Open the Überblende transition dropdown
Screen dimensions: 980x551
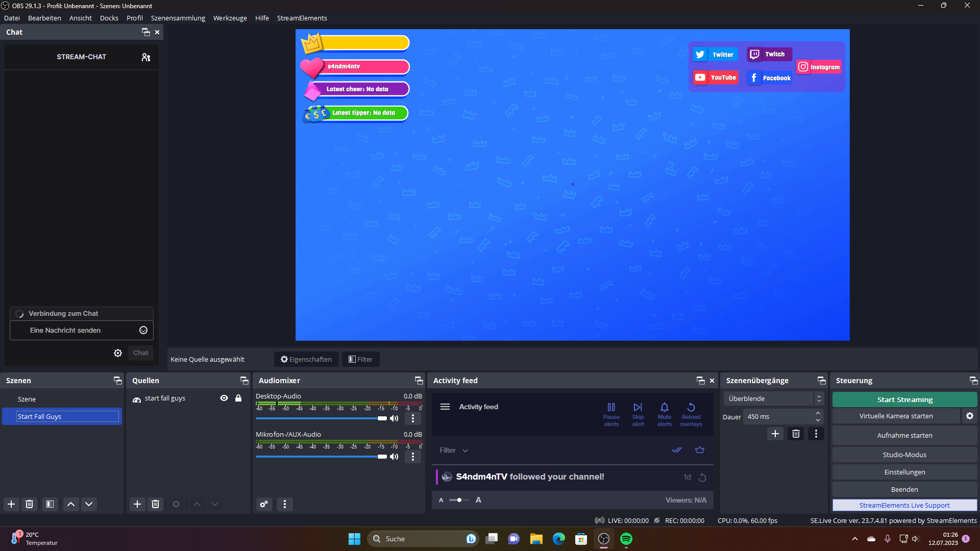pyautogui.click(x=773, y=398)
